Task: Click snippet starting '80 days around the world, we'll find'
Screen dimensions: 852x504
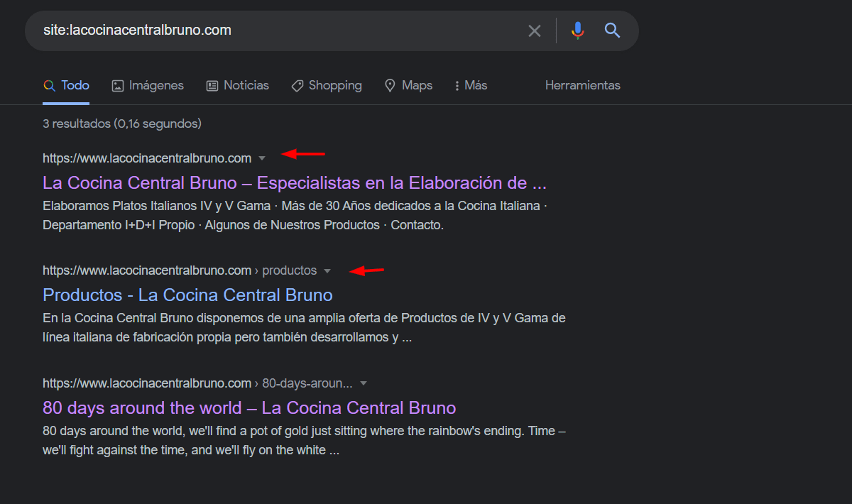Action: [304, 440]
